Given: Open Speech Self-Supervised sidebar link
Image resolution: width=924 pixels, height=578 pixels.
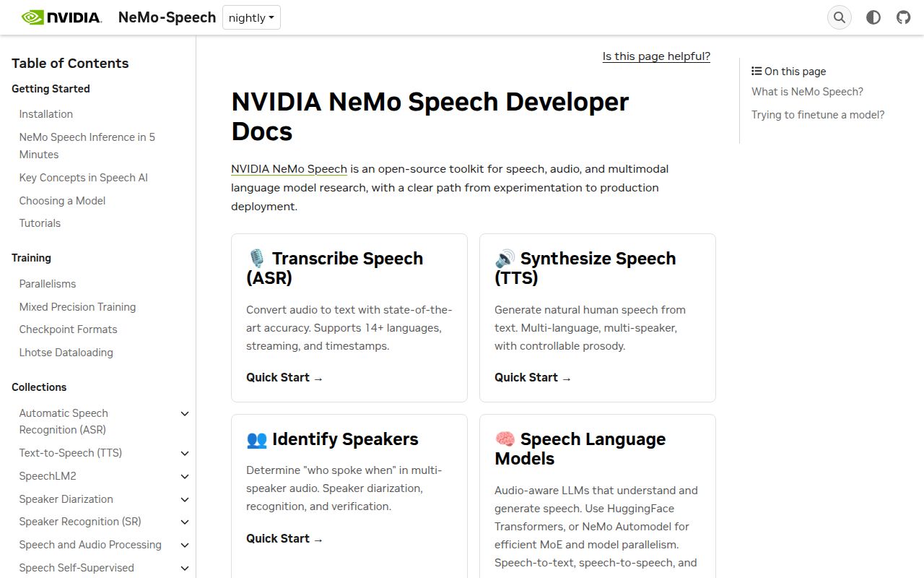Looking at the screenshot, I should click(77, 568).
